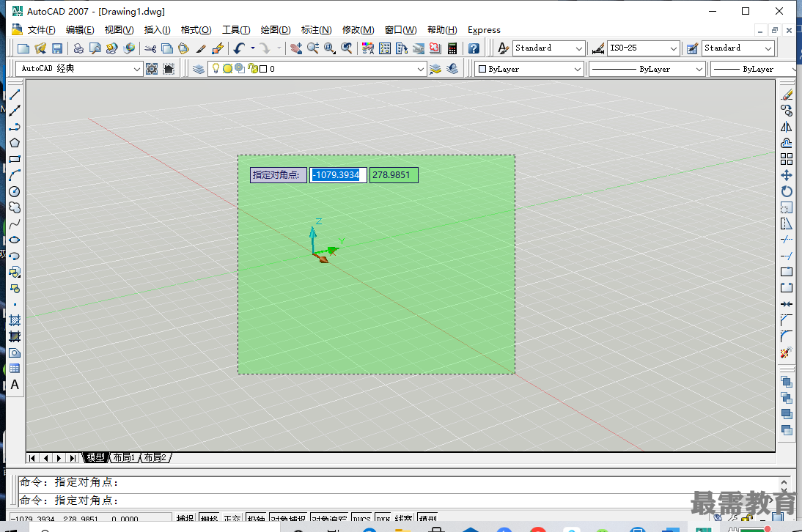Open the 视图(V) menu

point(119,29)
